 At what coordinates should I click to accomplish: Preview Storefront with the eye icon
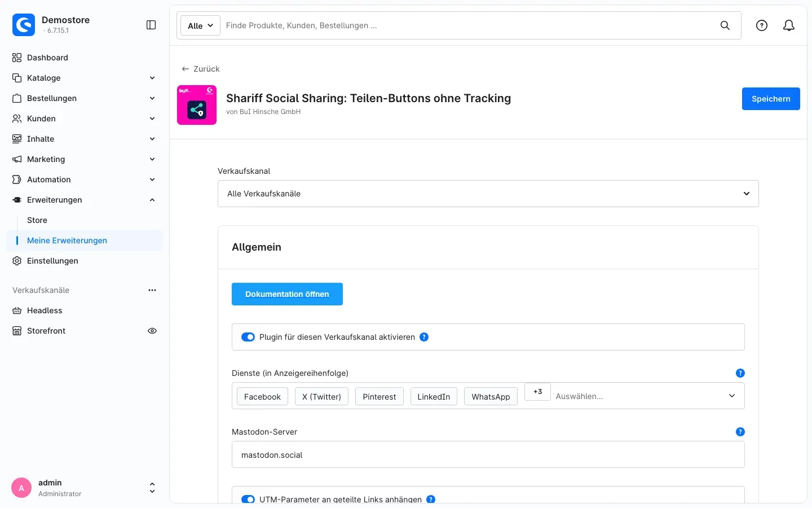152,331
